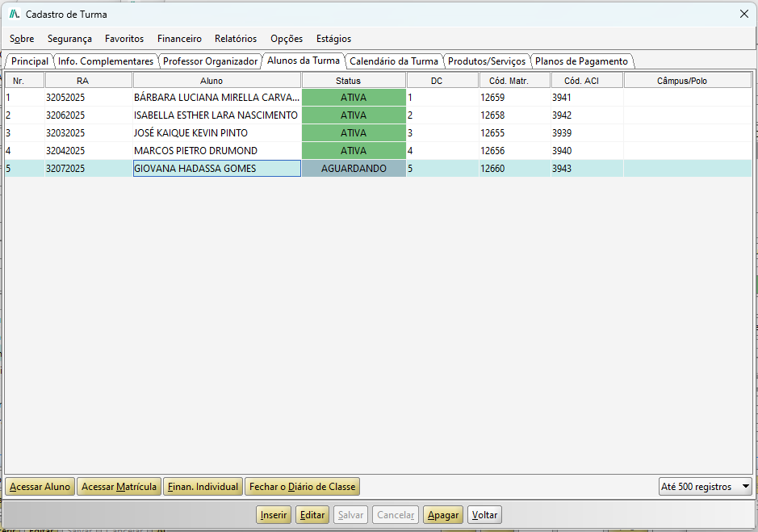Click RA cell 32032025
This screenshot has width=758, height=532.
click(x=89, y=133)
